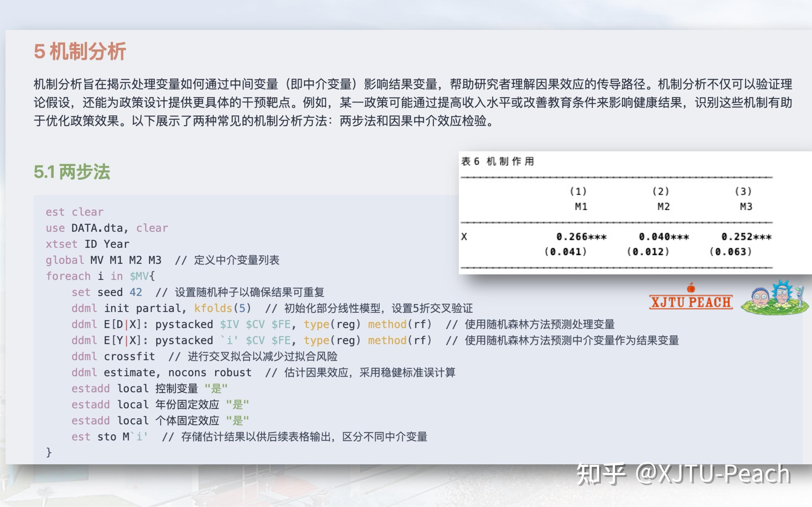This screenshot has height=507, width=812.
Task: Select the XJTU PEACH stamp logo
Action: tap(691, 303)
